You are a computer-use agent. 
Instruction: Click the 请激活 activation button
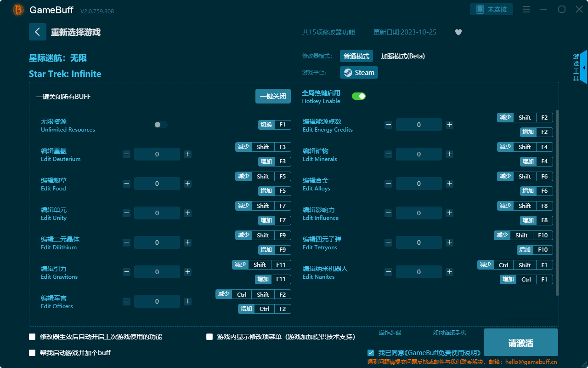click(x=521, y=343)
